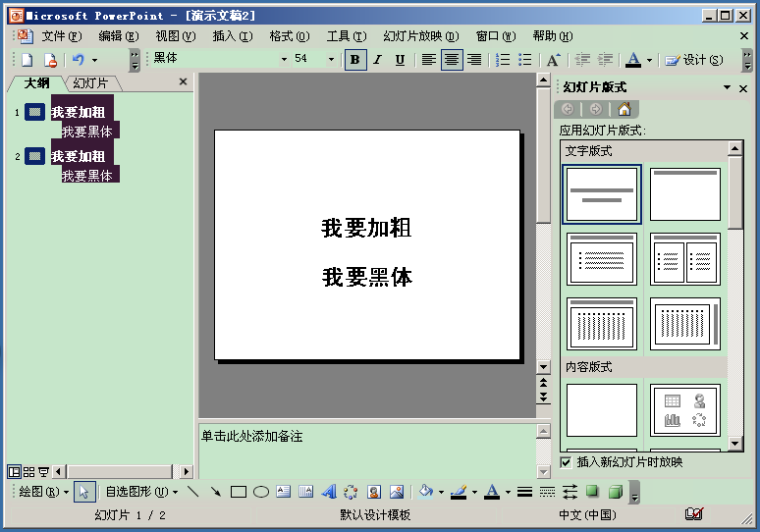Open 格式 menu

289,36
